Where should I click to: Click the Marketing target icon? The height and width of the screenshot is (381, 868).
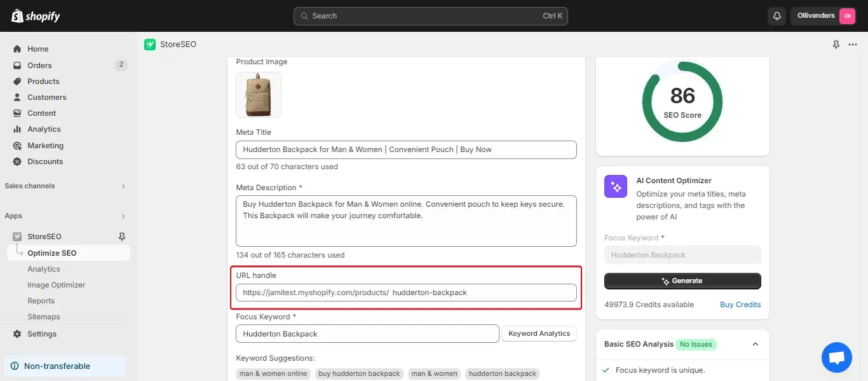tap(17, 146)
